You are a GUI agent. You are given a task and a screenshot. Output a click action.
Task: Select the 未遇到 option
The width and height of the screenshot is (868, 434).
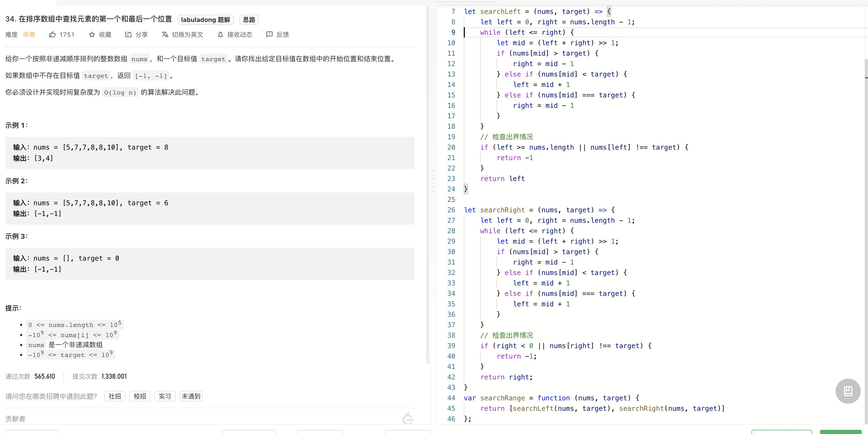191,396
